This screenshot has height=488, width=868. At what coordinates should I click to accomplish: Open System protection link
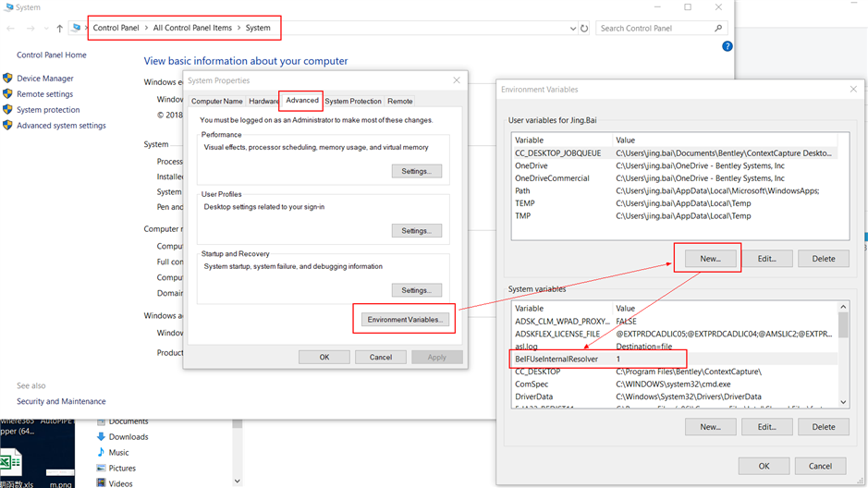tap(48, 110)
